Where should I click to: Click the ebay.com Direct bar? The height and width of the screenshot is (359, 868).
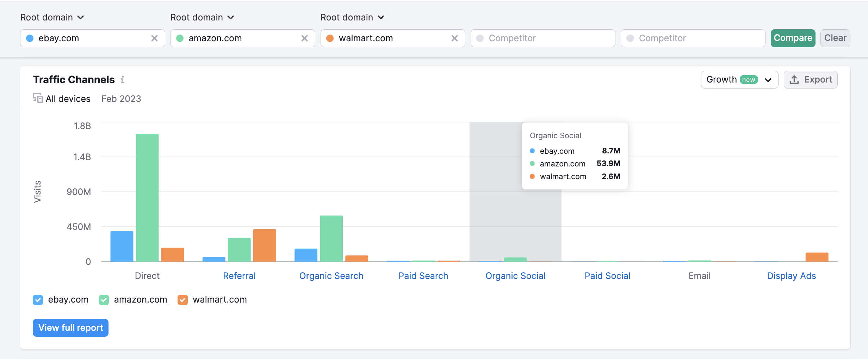[x=122, y=246]
